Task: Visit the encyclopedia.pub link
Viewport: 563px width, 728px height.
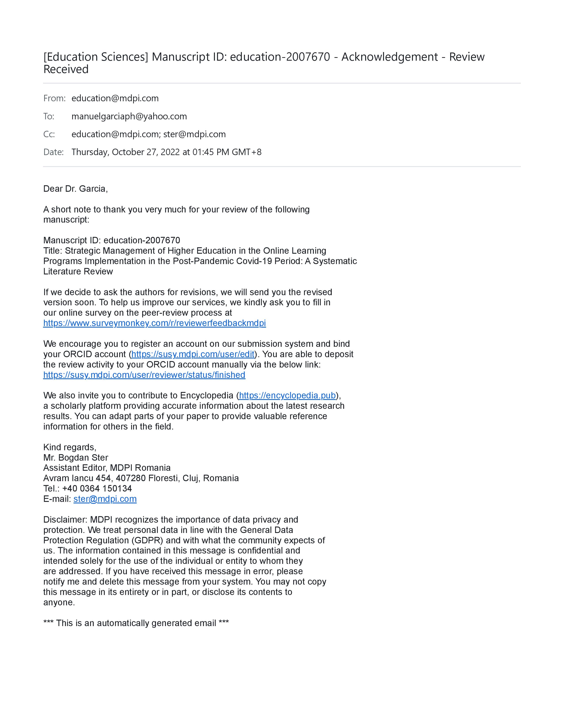Action: 287,395
